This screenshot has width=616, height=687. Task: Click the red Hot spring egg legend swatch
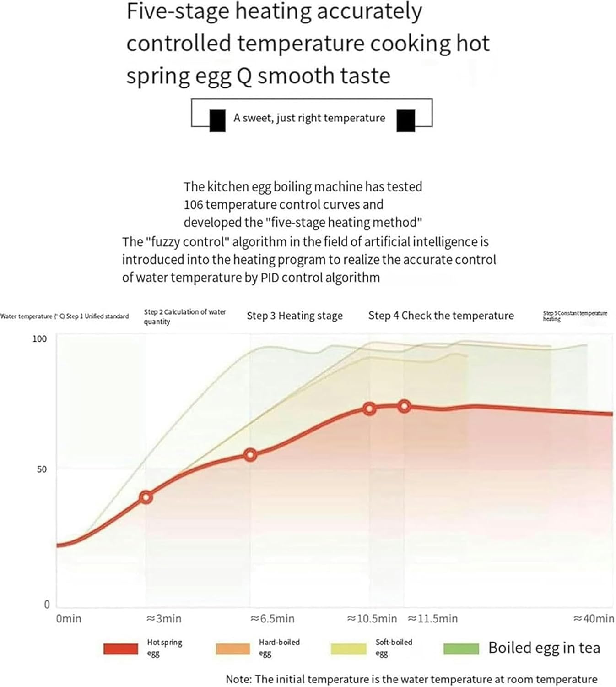[x=120, y=649]
